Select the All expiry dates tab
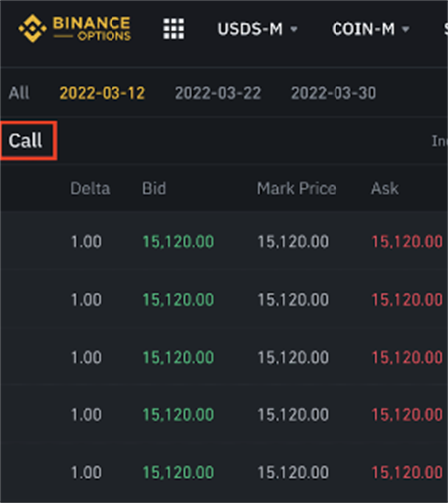Viewport: 448px width, 503px height. 19,93
